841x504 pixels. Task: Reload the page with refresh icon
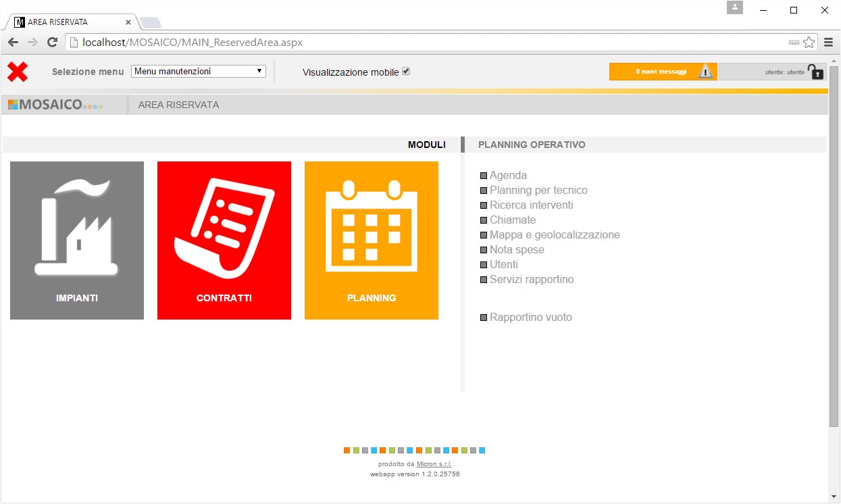pos(52,43)
